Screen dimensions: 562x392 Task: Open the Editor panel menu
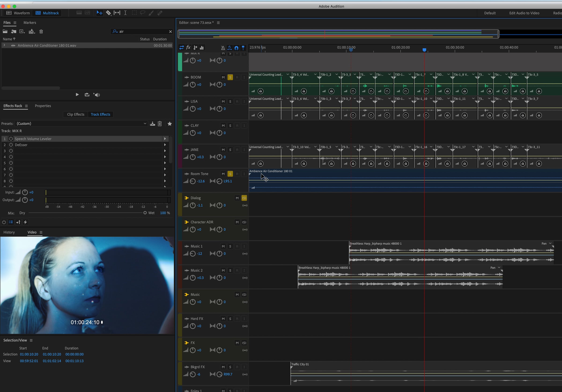pos(218,23)
